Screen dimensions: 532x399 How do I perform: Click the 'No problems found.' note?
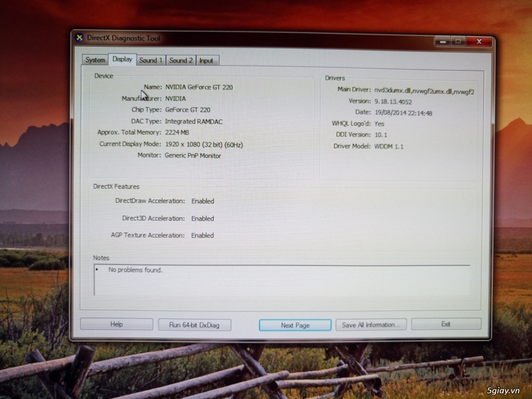136,270
